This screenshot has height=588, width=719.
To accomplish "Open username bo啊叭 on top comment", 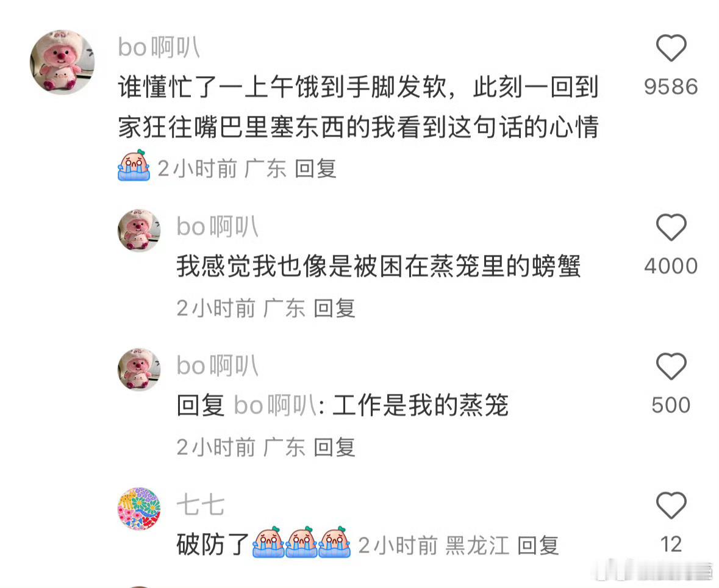I will click(159, 47).
